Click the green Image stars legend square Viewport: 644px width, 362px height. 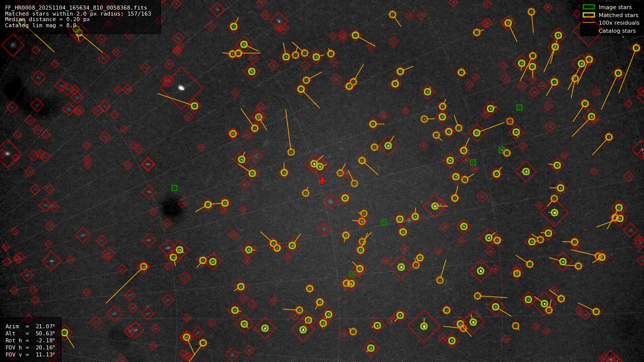pyautogui.click(x=589, y=7)
